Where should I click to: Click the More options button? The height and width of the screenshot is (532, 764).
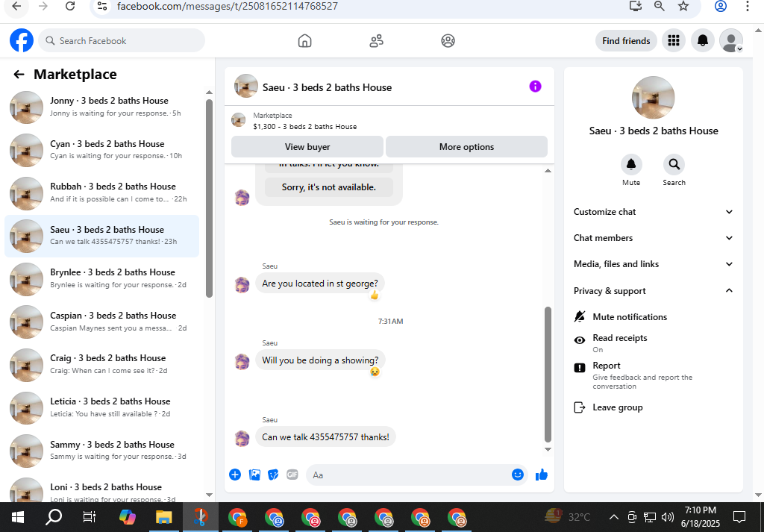coord(466,147)
